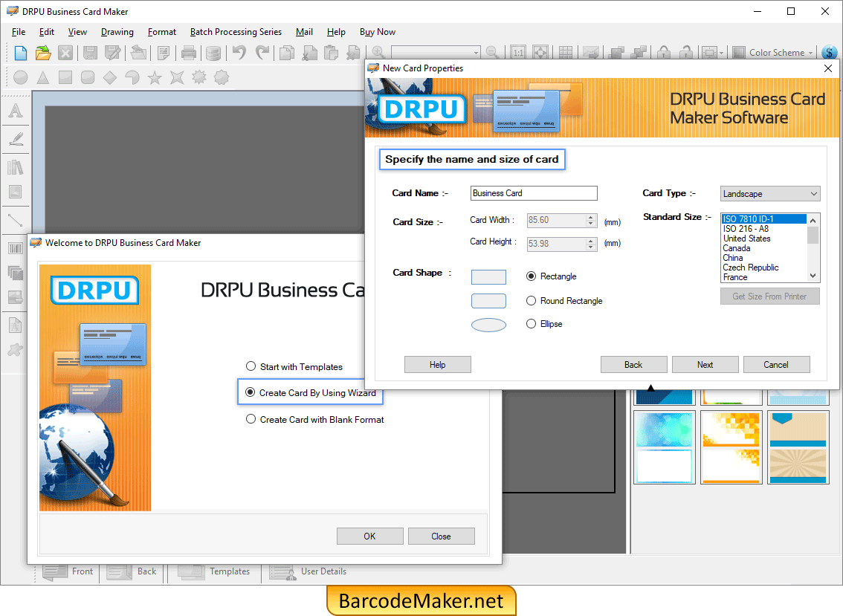Screen dimensions: 843x616
Task: Open a file with the folder icon
Action: pos(43,53)
